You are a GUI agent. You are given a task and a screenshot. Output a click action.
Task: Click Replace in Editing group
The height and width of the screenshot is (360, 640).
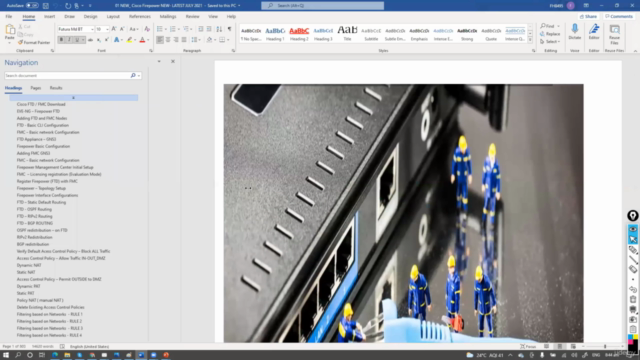click(550, 34)
